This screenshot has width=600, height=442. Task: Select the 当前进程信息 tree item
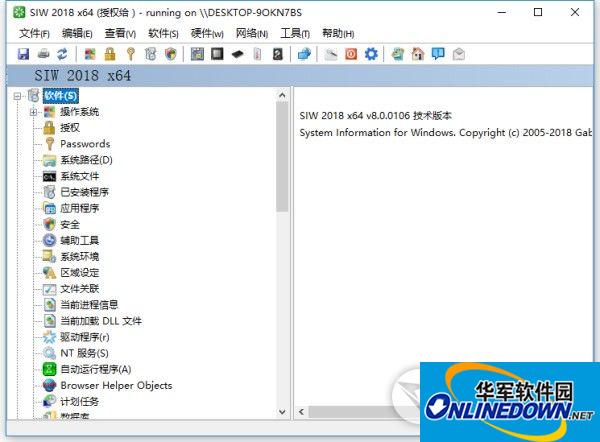point(89,305)
